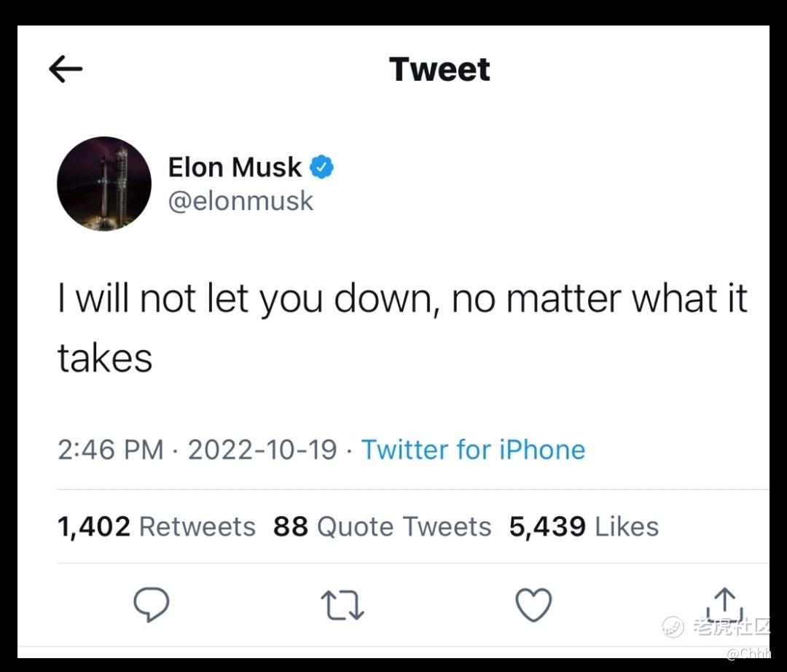Tap the retweet arrows icon

pyautogui.click(x=342, y=605)
